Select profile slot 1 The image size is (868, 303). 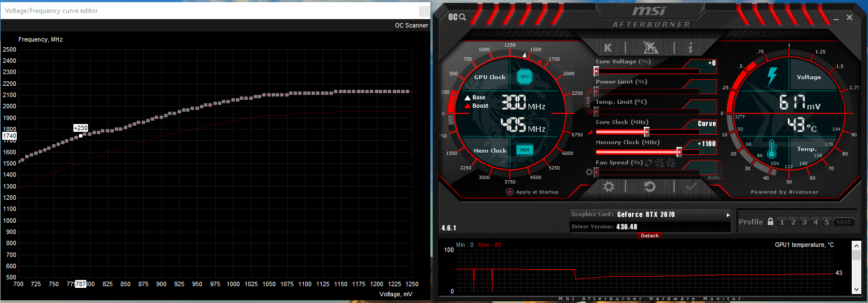781,222
